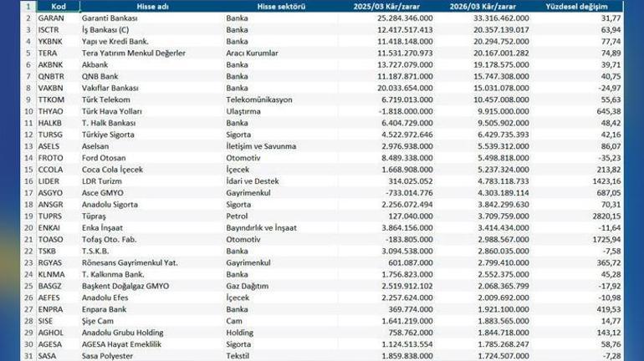Viewport: 644px width, 361px height.
Task: Select the 2026/03 Kâr/zarar header
Action: tap(483, 7)
